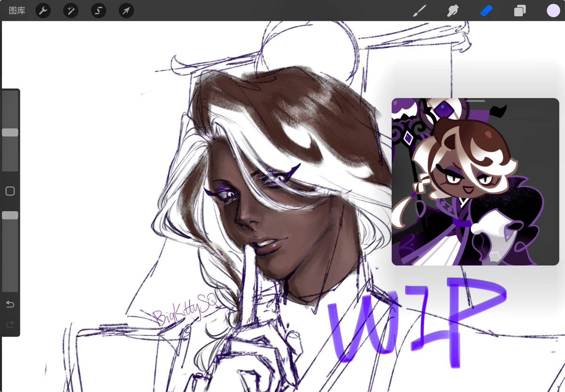Open the Adjustments magic wand menu

(x=71, y=10)
